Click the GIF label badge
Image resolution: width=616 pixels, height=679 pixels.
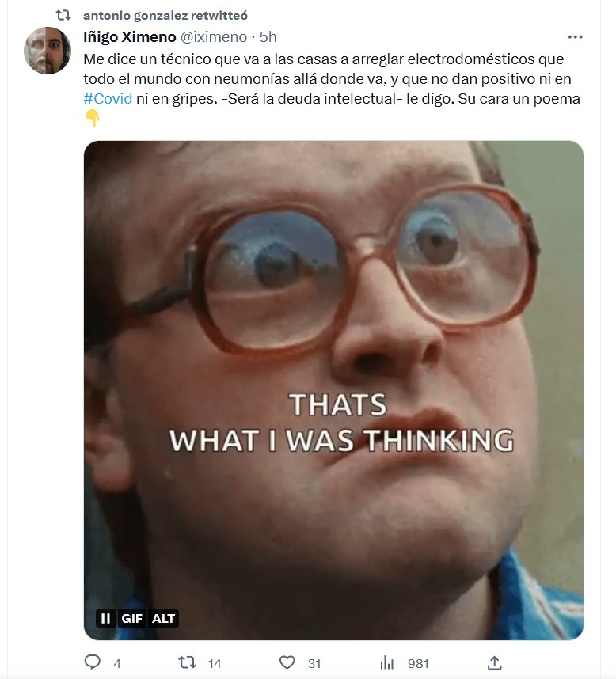coord(131,618)
